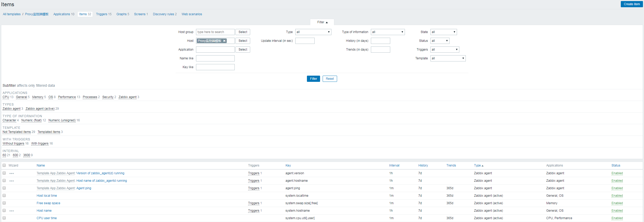Open the Items 32 tab

coord(85,14)
